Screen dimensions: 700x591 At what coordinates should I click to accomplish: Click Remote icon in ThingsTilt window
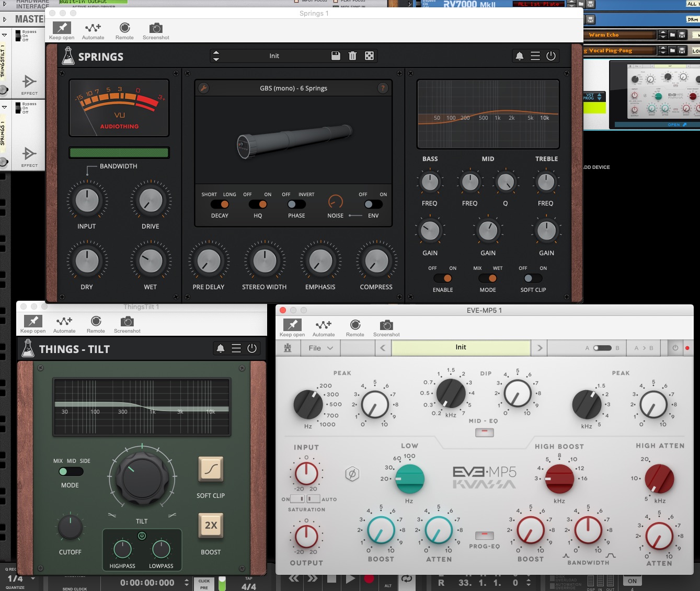point(96,321)
